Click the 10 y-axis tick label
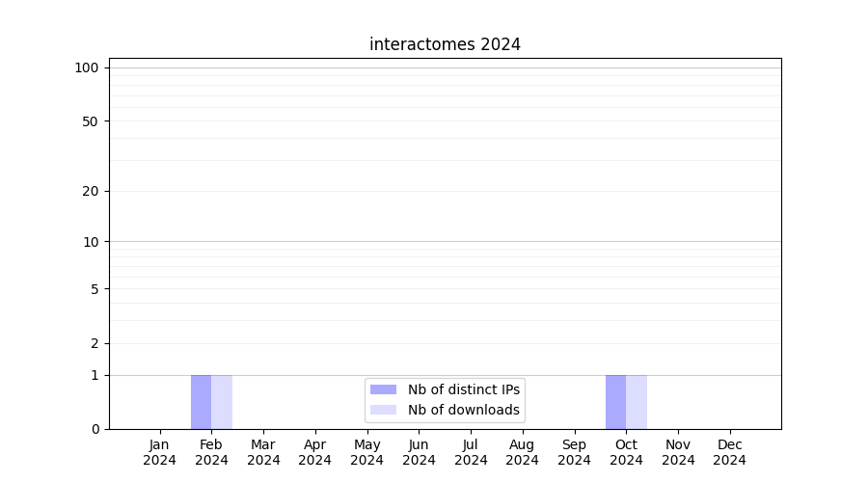The width and height of the screenshot is (868, 482). [x=90, y=242]
